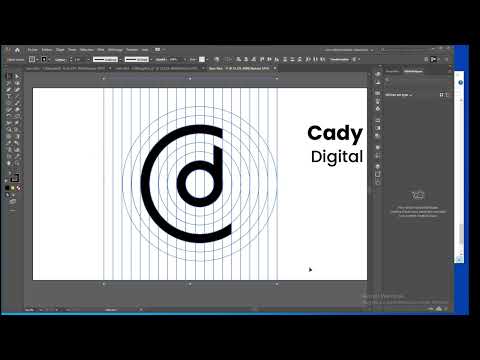This screenshot has width=480, height=360.
Task: Click the first horizontal align icon
Action: point(239,59)
